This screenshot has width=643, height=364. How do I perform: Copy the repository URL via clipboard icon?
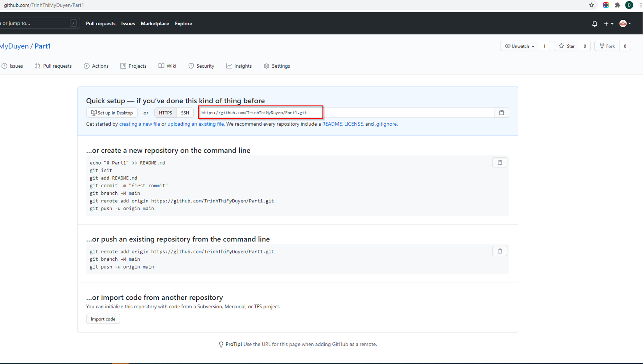click(x=501, y=113)
